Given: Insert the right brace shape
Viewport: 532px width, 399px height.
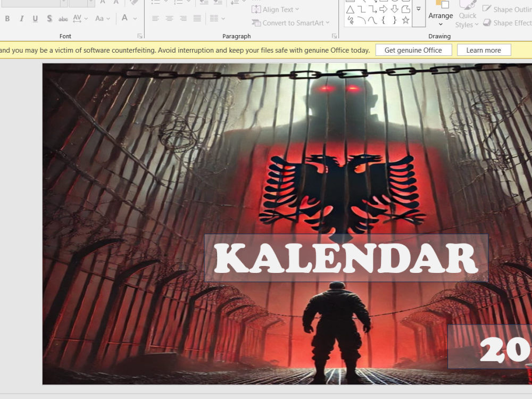Looking at the screenshot, I should coord(394,20).
